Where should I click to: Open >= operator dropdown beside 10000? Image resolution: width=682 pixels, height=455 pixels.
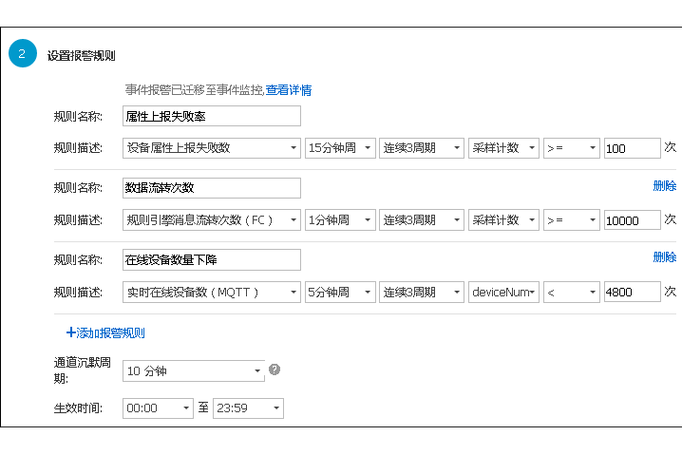(572, 220)
